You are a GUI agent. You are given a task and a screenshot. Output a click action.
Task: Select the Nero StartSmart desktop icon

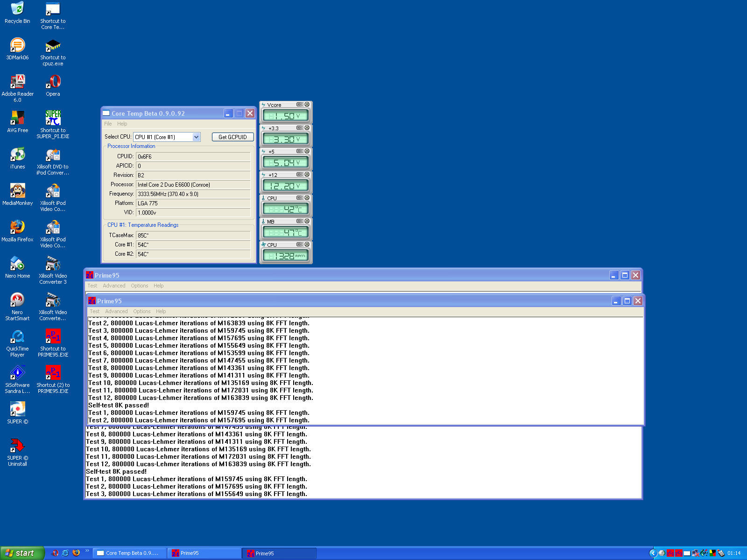(x=17, y=307)
